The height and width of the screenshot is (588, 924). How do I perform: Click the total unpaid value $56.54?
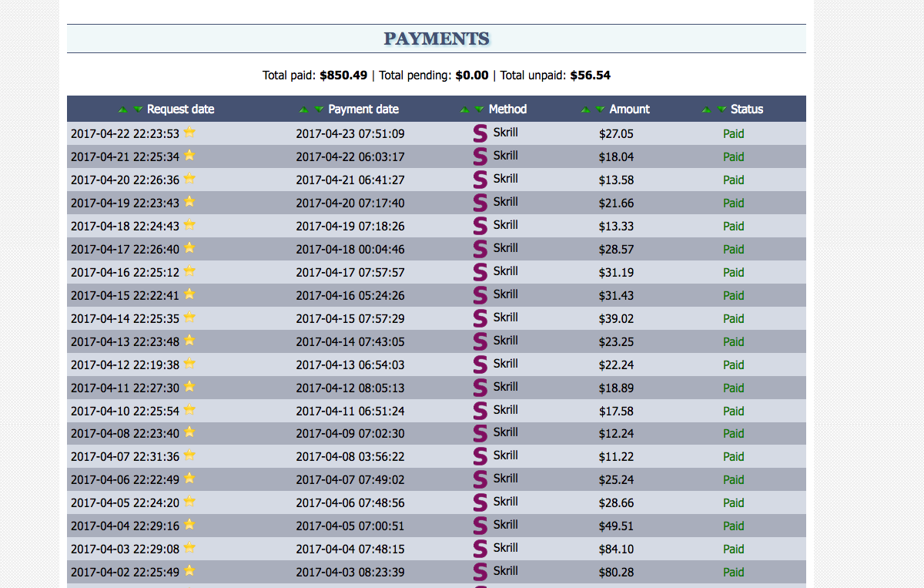coord(591,76)
